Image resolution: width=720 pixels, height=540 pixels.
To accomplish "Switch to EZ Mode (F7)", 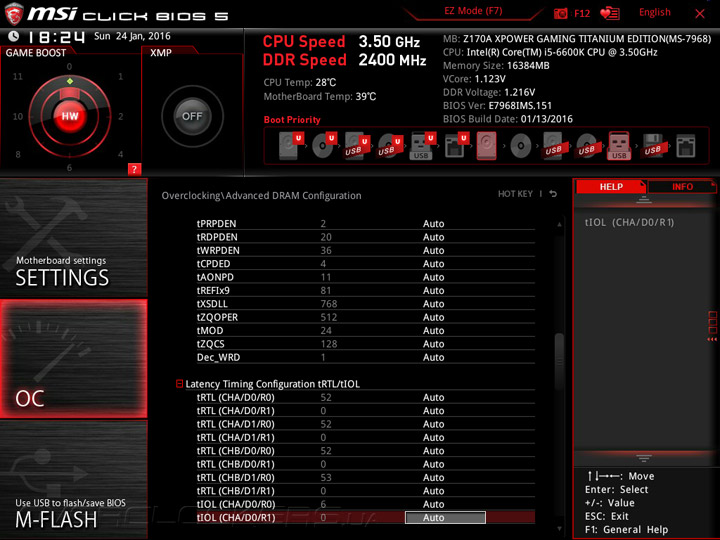I will 473,11.
